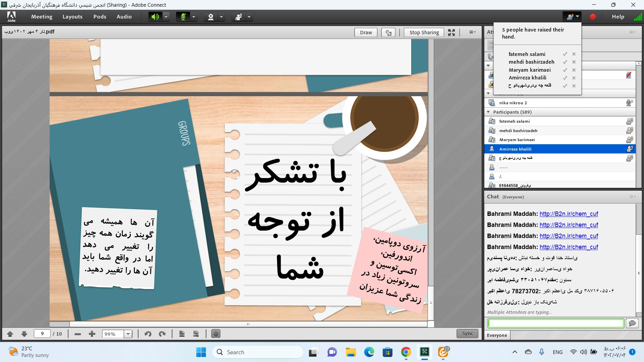Enter full screen for the Share pod
644x362 pixels.
451,33
